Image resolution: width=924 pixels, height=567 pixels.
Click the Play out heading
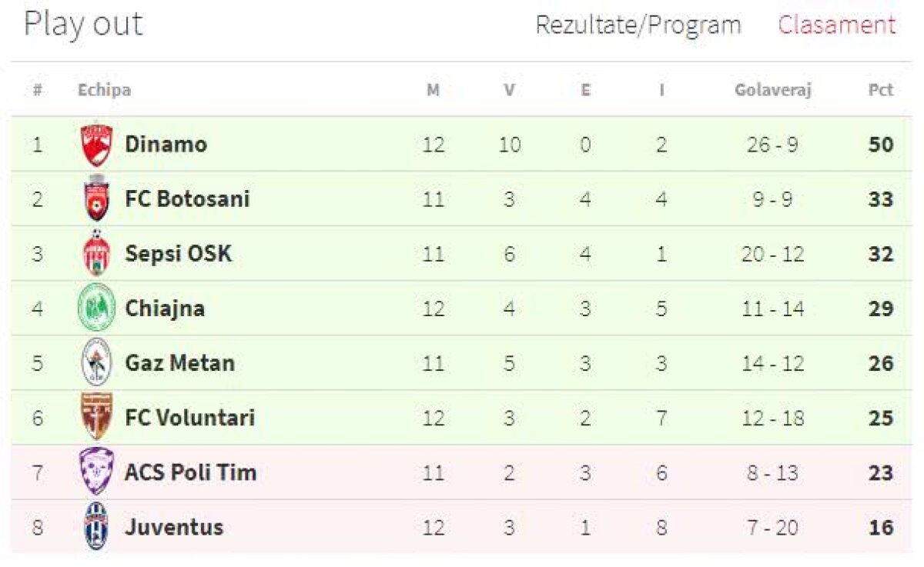pos(83,25)
